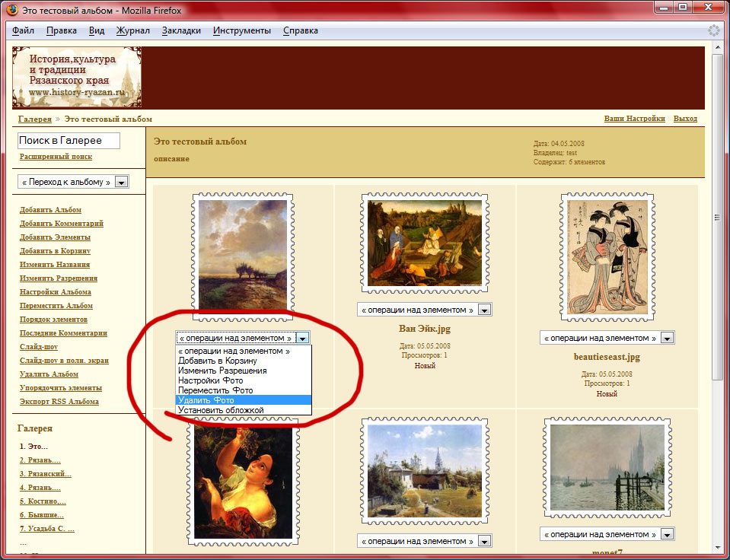Open the Вид menu

coord(97,30)
